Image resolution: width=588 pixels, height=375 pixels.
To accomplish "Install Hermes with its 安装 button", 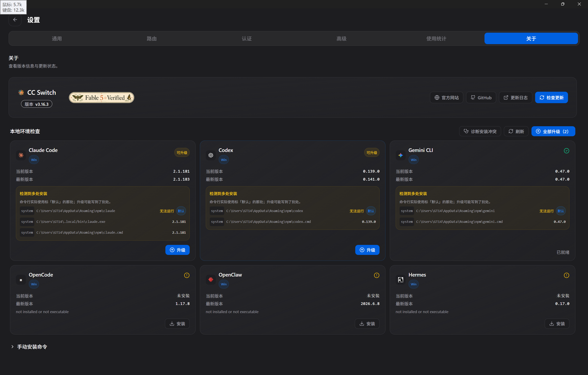I will point(557,324).
